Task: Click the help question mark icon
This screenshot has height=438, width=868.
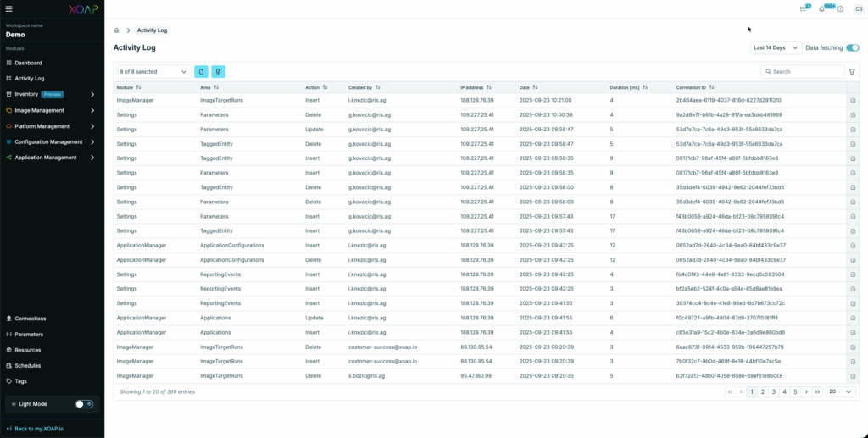Action: 840,8
